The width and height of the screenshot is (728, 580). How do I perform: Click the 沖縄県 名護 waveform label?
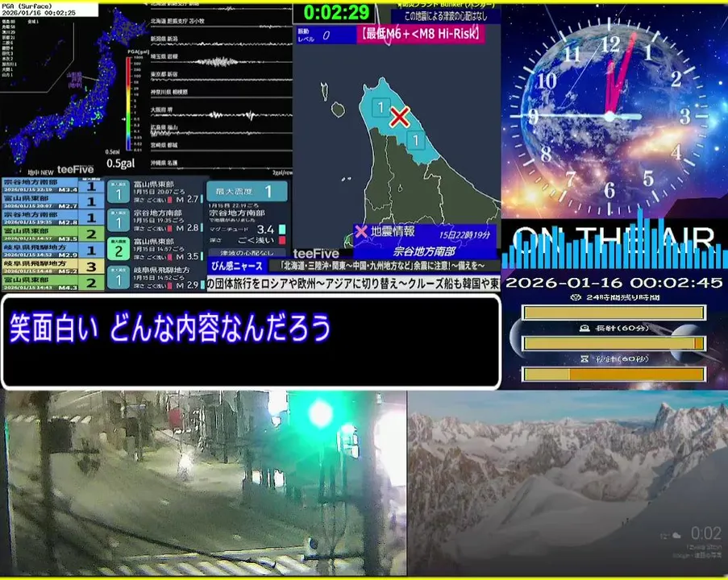(164, 163)
